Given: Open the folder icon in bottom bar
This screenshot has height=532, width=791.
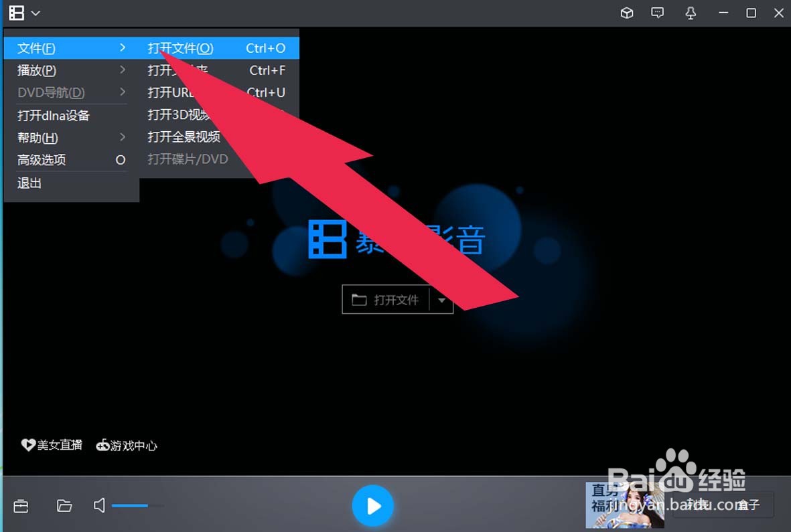Looking at the screenshot, I should (64, 505).
